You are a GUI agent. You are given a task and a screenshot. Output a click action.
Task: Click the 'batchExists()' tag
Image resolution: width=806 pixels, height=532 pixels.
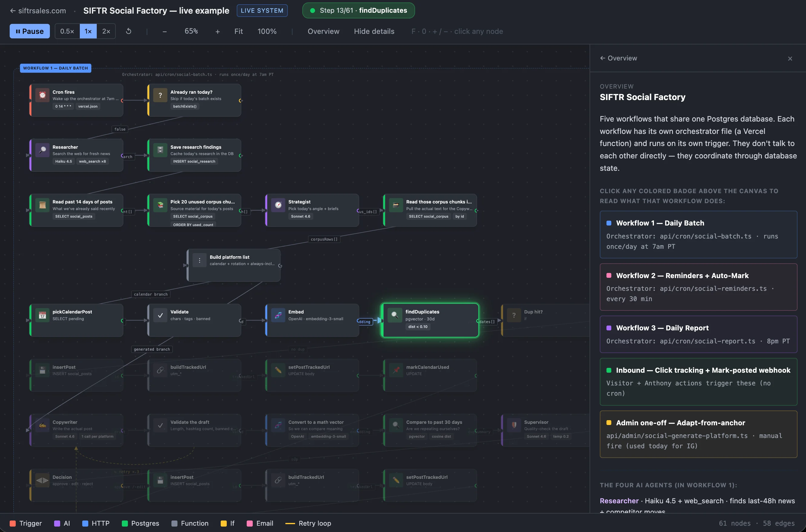pyautogui.click(x=185, y=106)
